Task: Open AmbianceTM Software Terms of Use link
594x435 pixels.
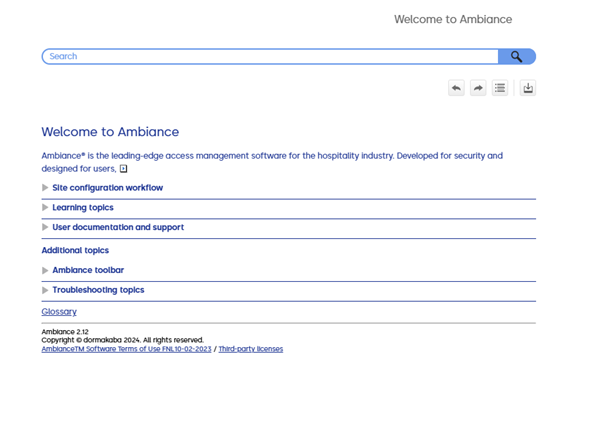Action: coord(127,349)
